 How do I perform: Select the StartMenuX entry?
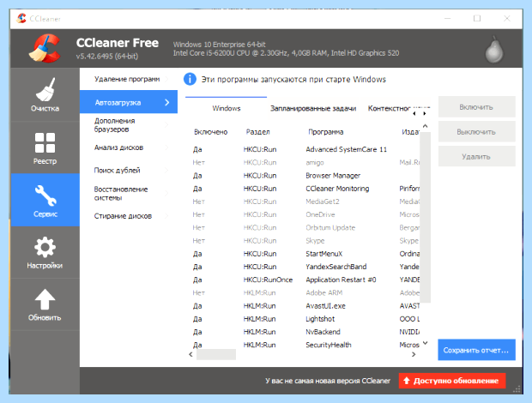pyautogui.click(x=305, y=254)
